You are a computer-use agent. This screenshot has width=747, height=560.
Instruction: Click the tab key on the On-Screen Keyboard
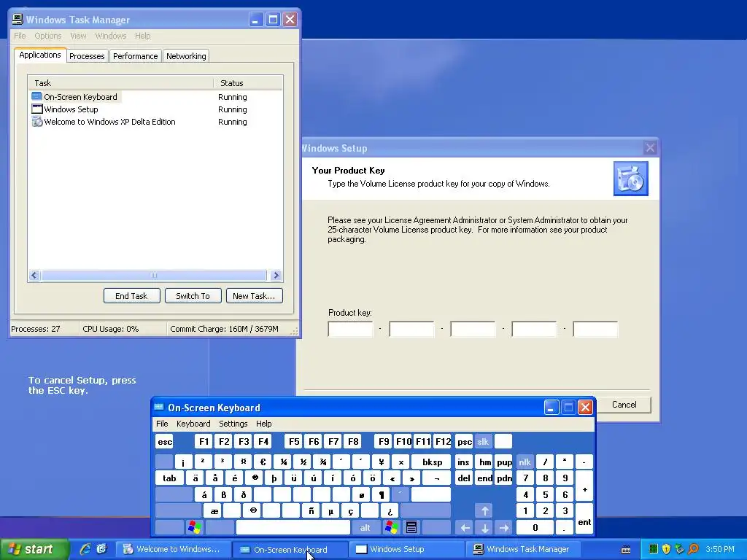pyautogui.click(x=169, y=478)
